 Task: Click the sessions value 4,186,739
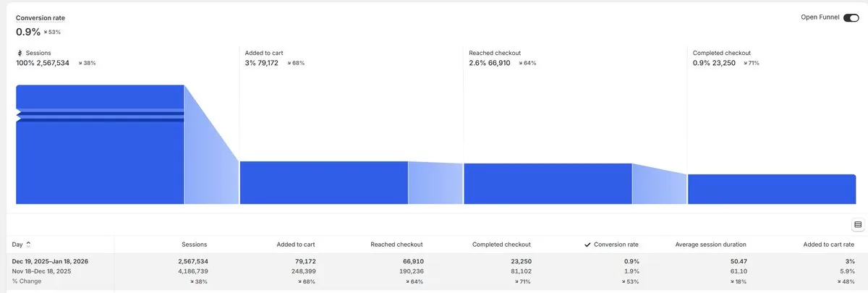pos(192,271)
